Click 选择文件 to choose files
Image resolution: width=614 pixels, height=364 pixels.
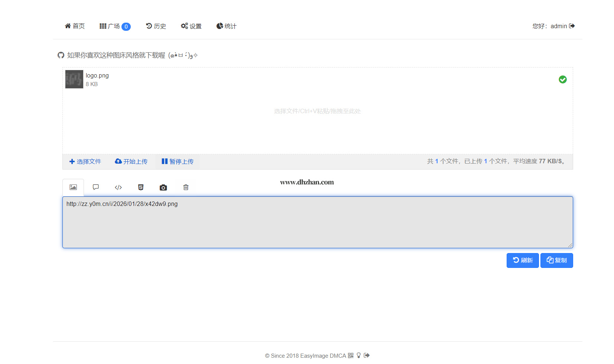[x=85, y=161]
